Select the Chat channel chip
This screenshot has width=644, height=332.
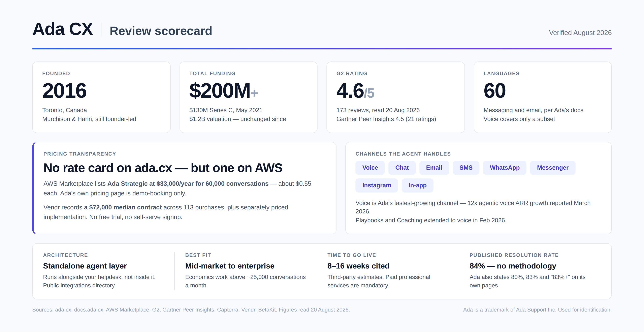pos(402,168)
